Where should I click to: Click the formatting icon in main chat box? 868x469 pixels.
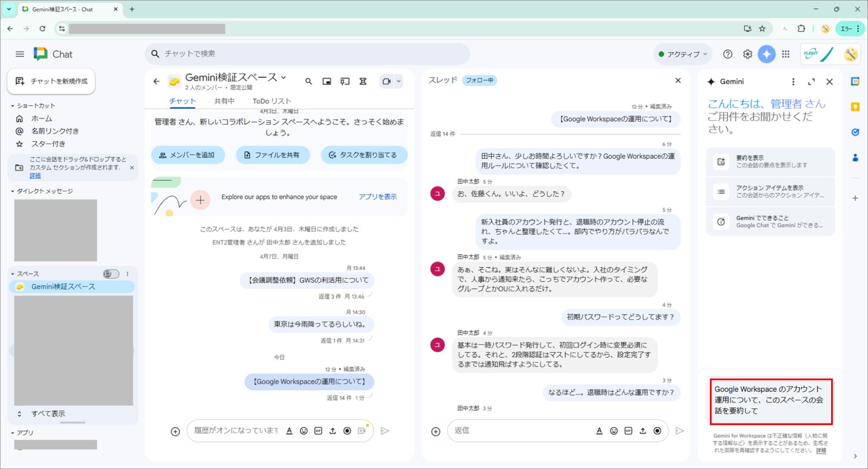(289, 431)
